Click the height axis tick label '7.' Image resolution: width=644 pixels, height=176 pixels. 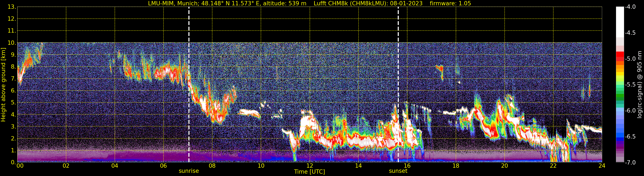point(13,79)
